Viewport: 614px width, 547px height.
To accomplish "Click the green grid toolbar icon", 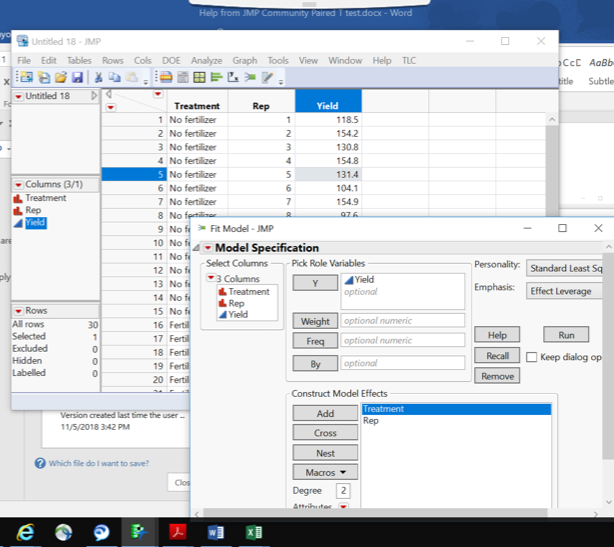I will click(199, 77).
